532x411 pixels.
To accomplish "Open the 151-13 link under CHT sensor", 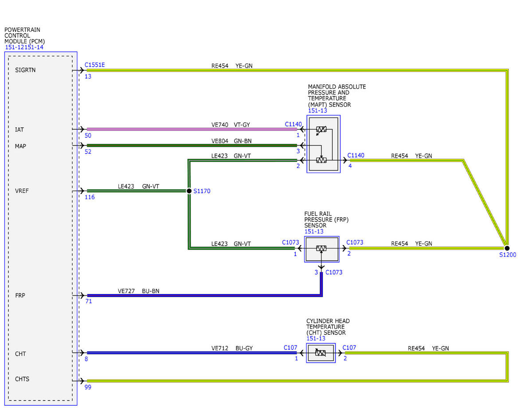I will [x=316, y=339].
